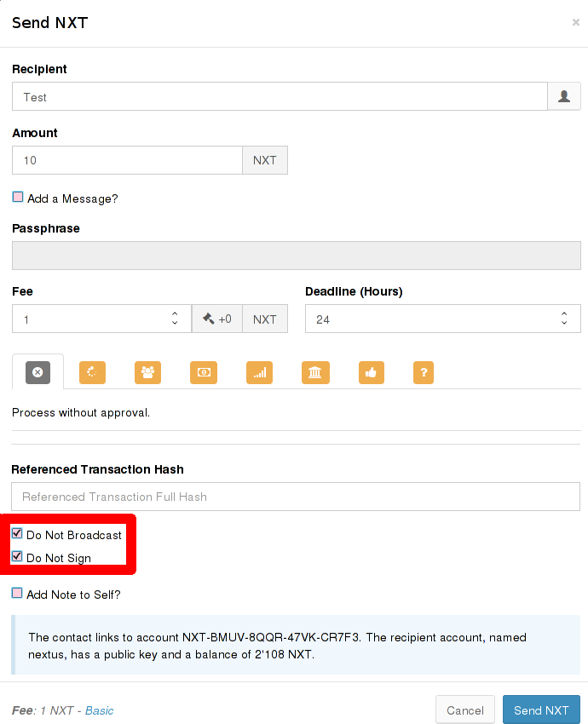Focus the Referenced Transaction Full Hash field
The height and width of the screenshot is (724, 588).
click(x=296, y=497)
